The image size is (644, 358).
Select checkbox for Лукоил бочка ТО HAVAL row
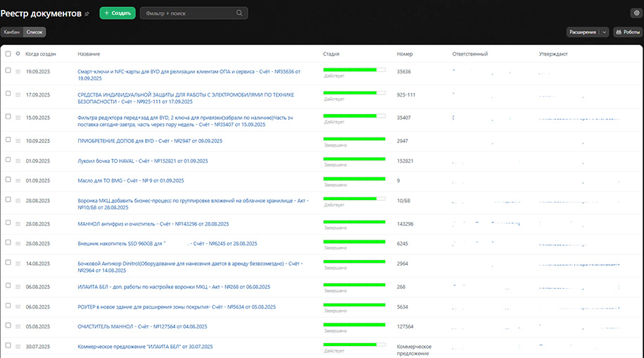tap(8, 161)
